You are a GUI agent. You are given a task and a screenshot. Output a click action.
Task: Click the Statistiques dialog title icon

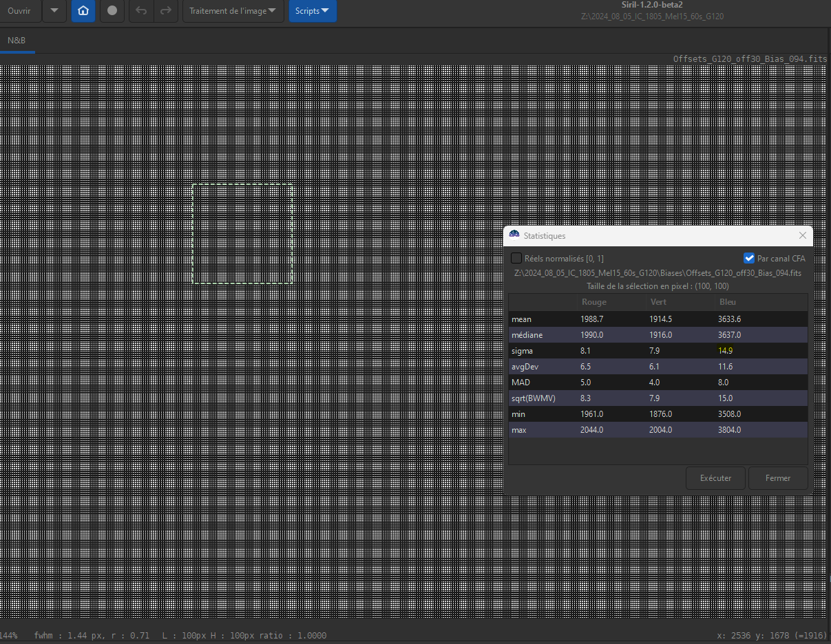(514, 235)
